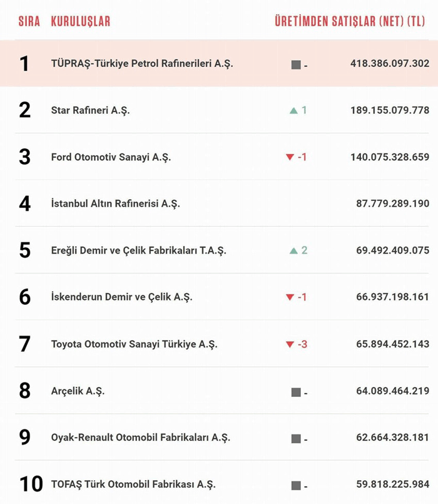
Task: Open Star Rafineri A.Ş. company name
Action: point(90,111)
